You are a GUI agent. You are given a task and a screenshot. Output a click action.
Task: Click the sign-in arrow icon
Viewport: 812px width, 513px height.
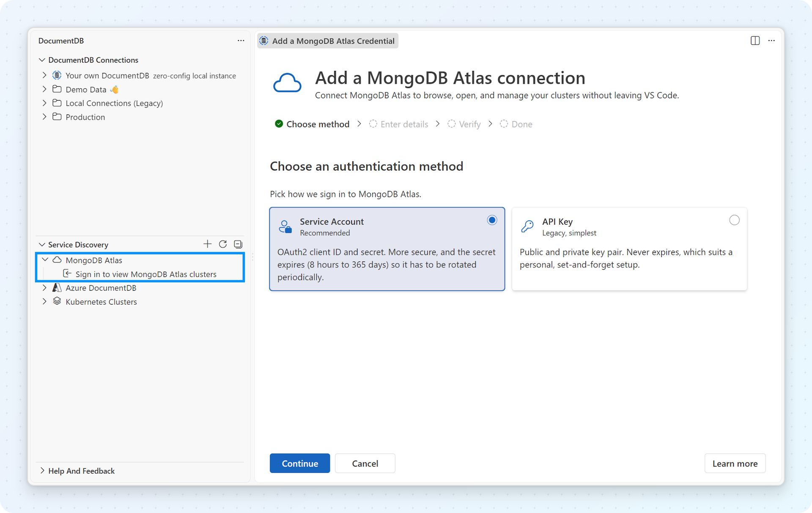pos(67,274)
